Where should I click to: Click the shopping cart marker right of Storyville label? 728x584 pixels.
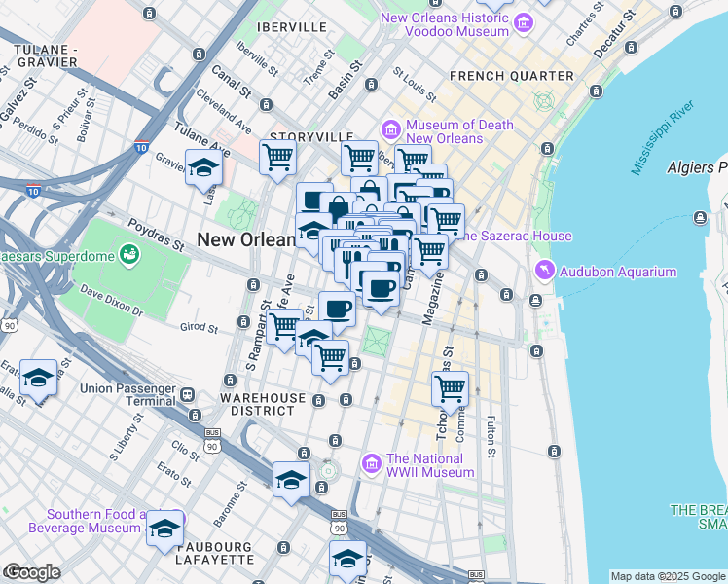(x=359, y=162)
